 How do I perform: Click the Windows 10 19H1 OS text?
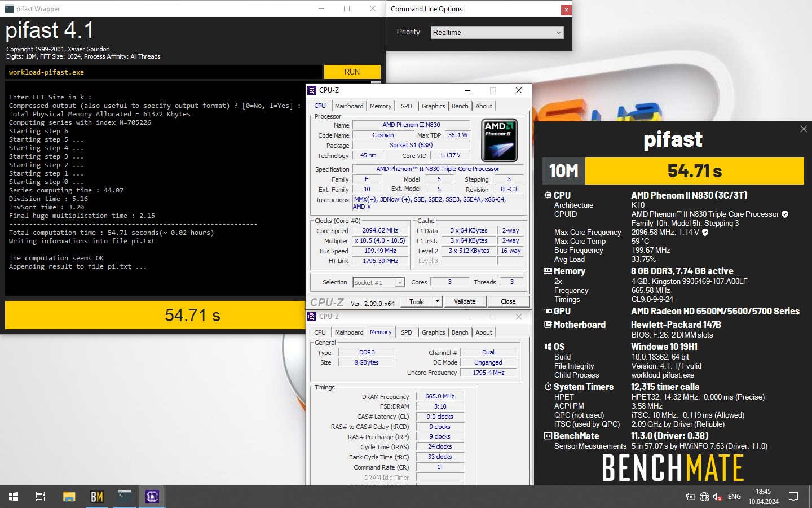coord(664,347)
